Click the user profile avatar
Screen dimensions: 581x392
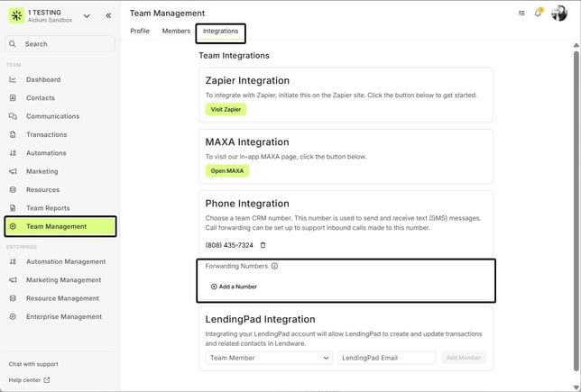[560, 14]
